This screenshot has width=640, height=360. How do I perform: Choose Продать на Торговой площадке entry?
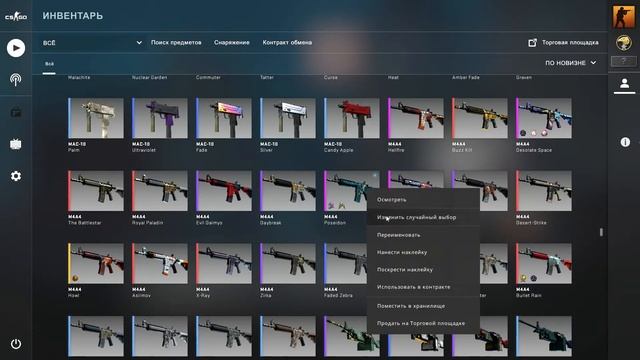tap(423, 323)
